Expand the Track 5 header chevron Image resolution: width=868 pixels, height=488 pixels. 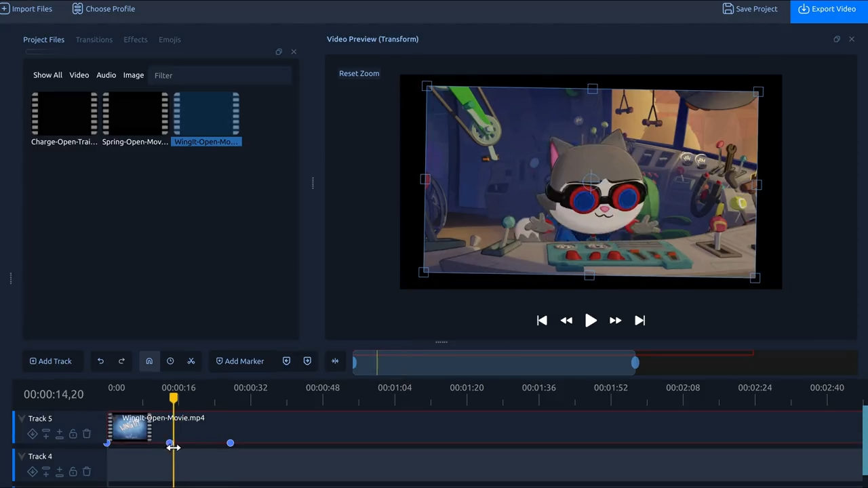pos(22,418)
